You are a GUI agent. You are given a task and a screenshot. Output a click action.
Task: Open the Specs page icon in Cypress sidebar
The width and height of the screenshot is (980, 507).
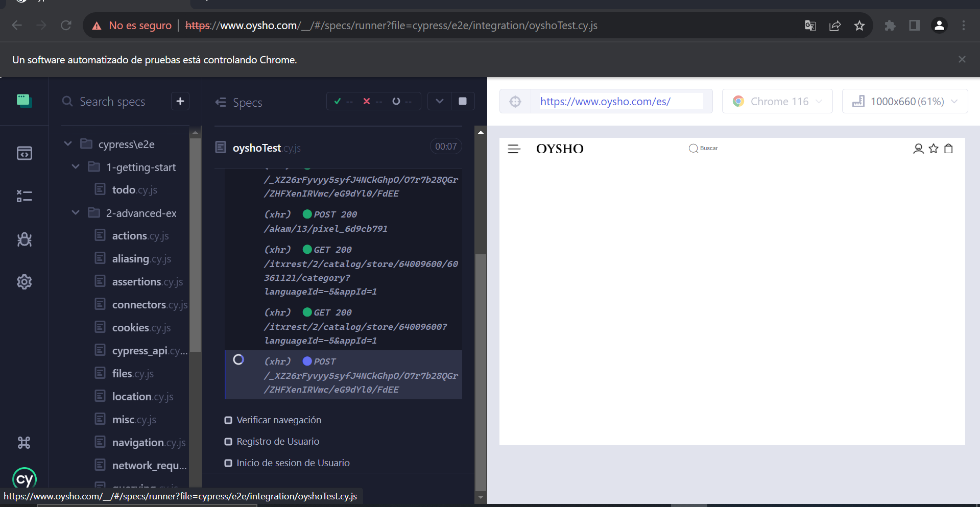click(x=24, y=153)
